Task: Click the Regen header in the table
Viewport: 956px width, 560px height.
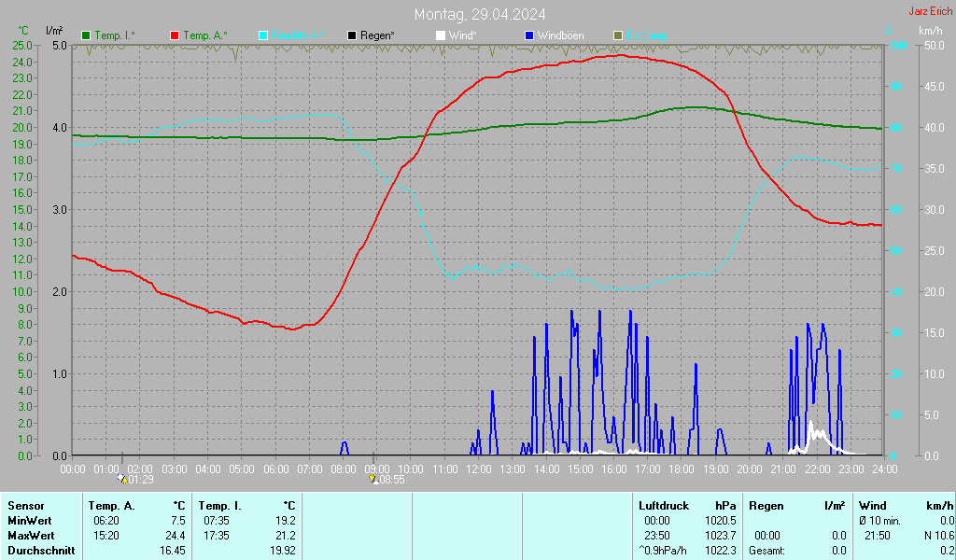Action: (x=766, y=505)
